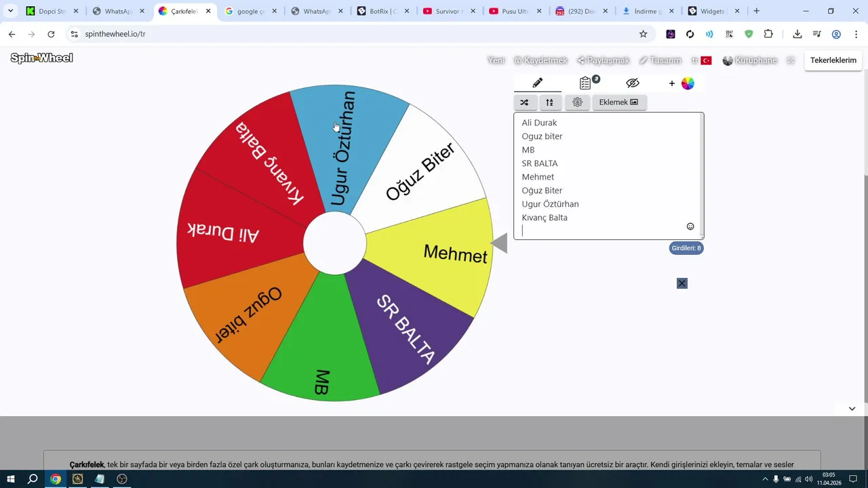Open Windows notification center

853,479
